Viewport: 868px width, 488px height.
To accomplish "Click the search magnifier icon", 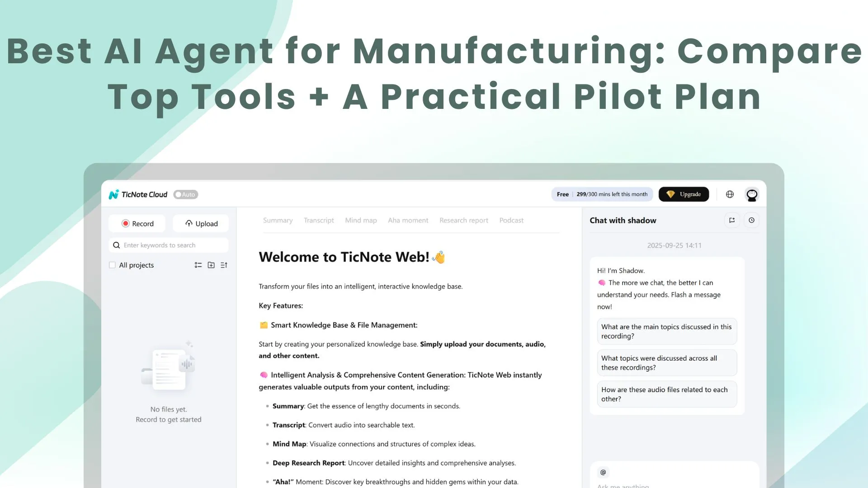I will [116, 245].
